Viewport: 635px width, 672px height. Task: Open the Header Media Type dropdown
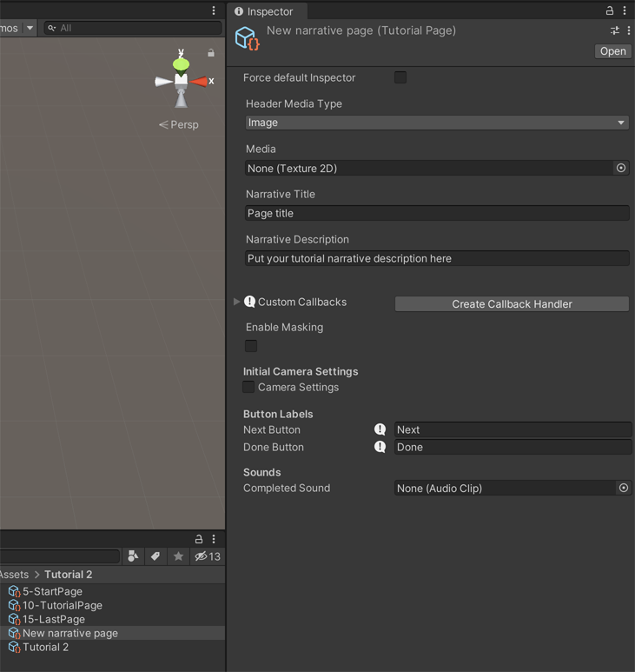[437, 123]
